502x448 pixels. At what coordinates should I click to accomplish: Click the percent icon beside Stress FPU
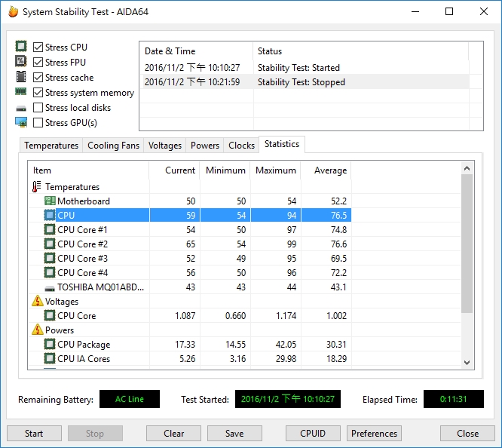(x=21, y=61)
